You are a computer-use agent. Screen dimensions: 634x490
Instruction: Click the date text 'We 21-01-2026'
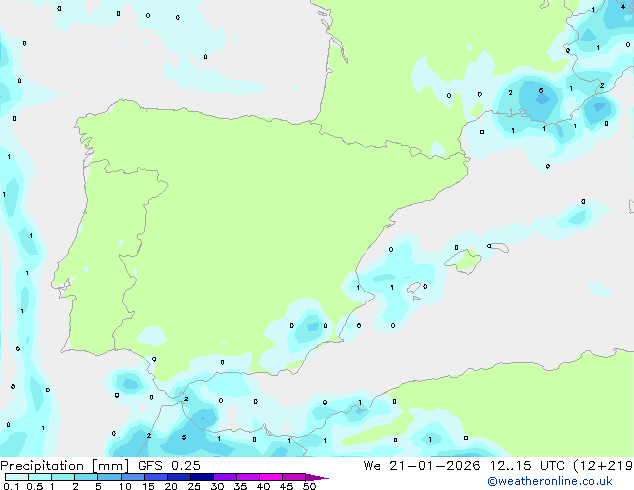(422, 466)
